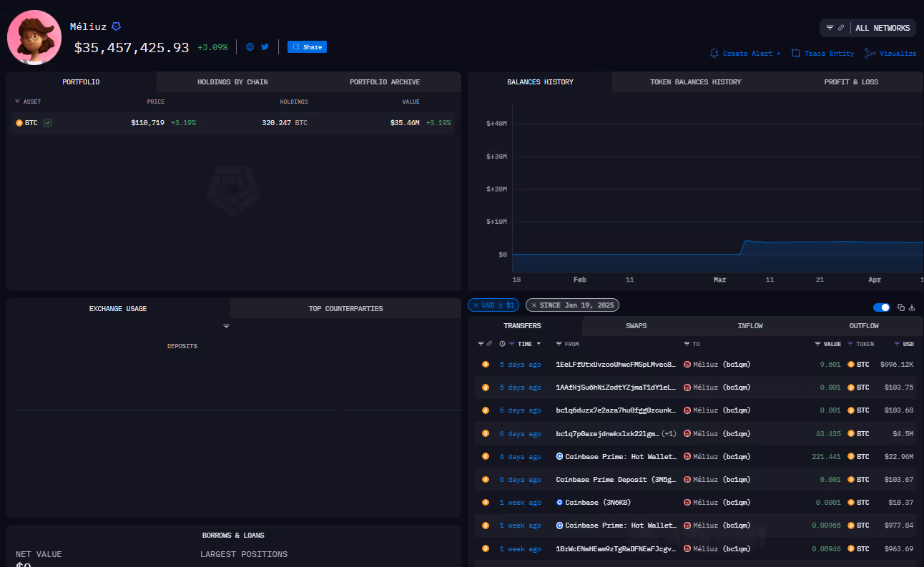924x567 pixels.
Task: Switch to the PROFIT & LOSS tab
Action: 851,82
